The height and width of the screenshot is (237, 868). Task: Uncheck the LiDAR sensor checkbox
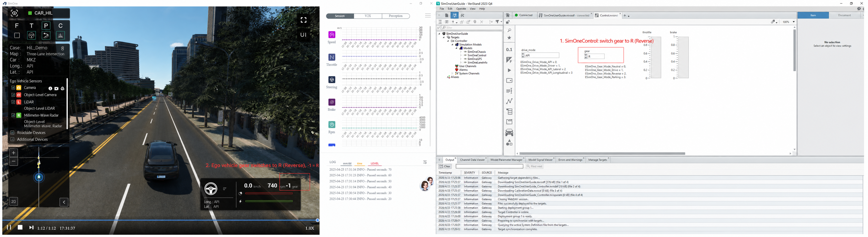[x=13, y=102]
